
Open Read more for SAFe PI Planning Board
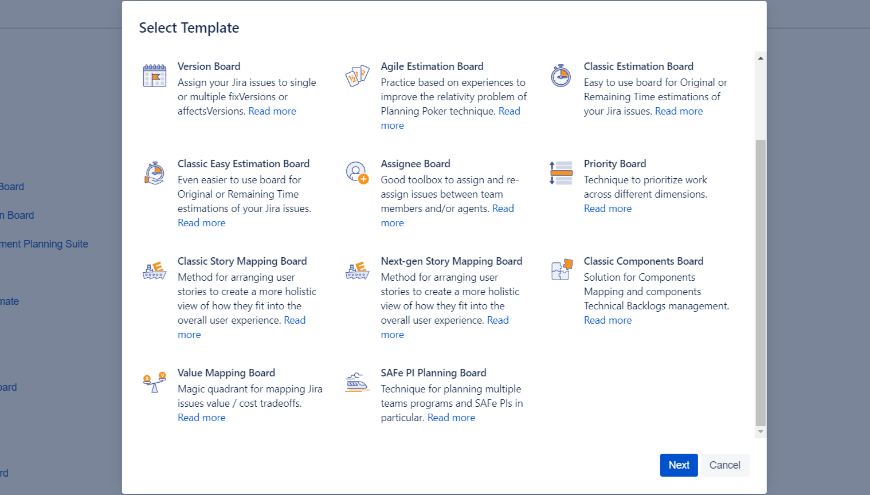[451, 417]
